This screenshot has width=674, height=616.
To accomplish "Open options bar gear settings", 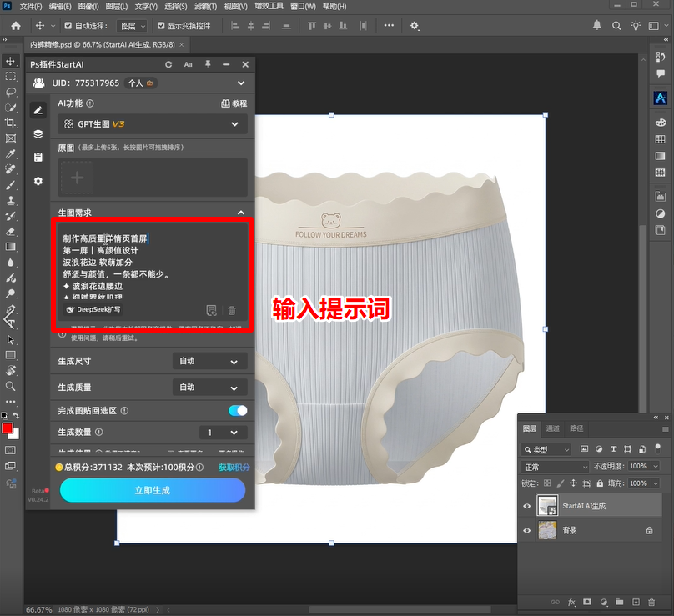I will click(x=415, y=26).
